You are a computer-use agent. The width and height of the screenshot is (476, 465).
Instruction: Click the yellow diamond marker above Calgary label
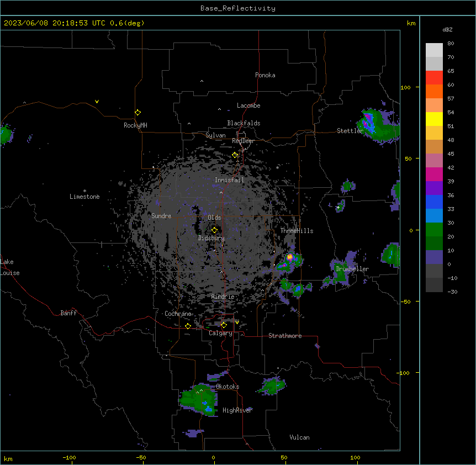coord(224,325)
